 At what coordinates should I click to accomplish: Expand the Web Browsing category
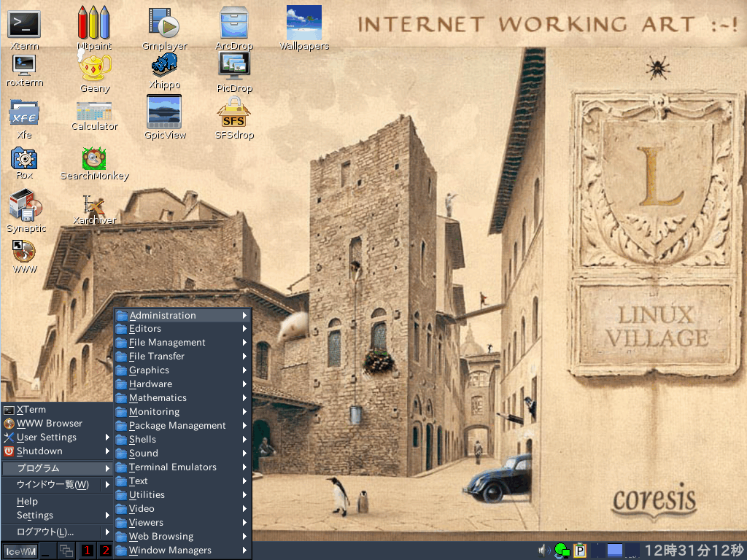pos(182,536)
